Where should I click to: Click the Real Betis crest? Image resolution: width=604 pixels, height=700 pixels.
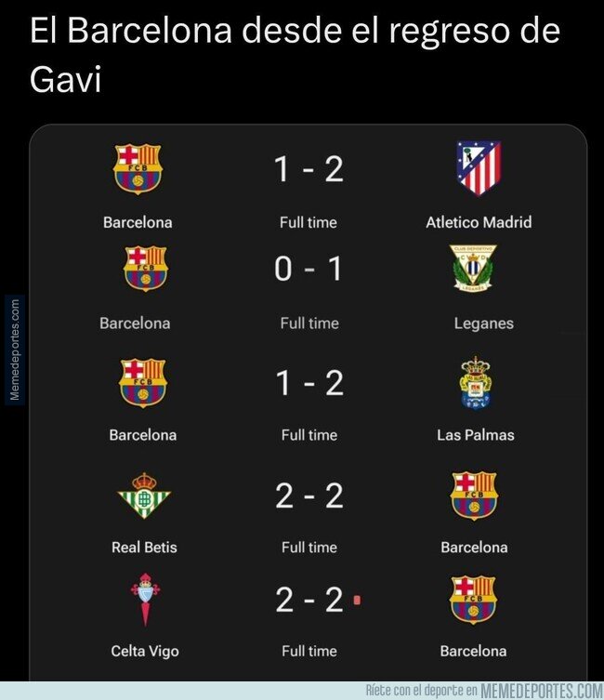click(144, 495)
